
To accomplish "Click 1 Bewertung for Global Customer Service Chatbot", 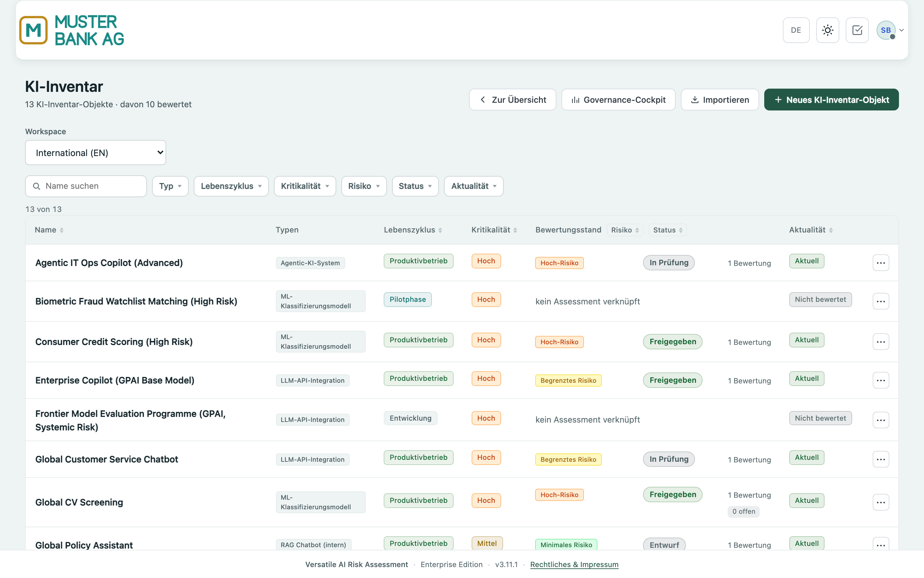I will [749, 460].
